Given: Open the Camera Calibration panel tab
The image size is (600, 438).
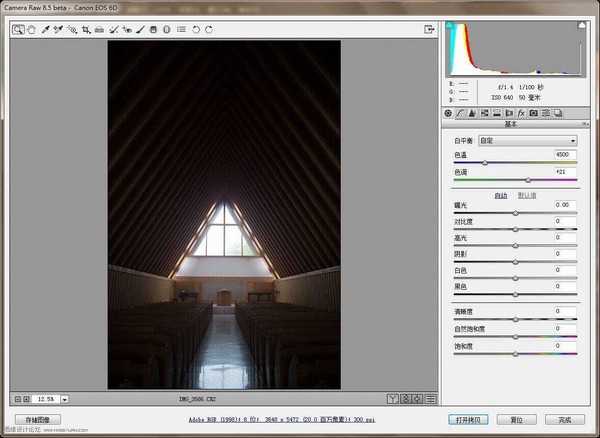Looking at the screenshot, I should [534, 113].
